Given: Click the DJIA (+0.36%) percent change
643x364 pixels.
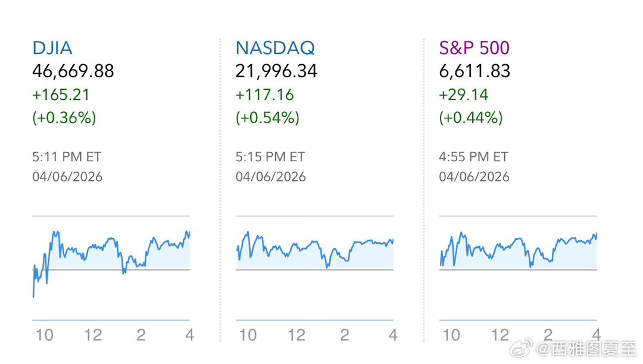Looking at the screenshot, I should pyautogui.click(x=64, y=118).
